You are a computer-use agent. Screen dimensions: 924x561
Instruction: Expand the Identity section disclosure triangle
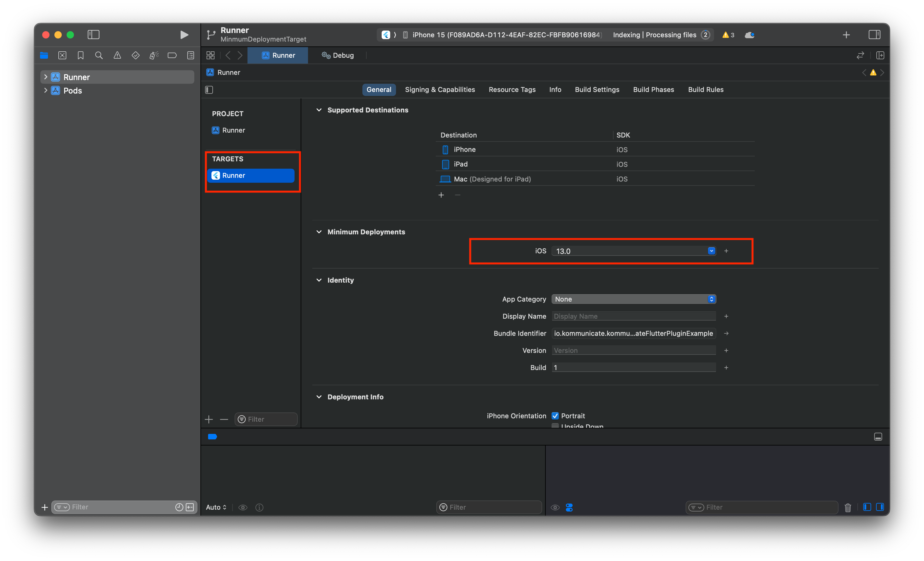[319, 280]
